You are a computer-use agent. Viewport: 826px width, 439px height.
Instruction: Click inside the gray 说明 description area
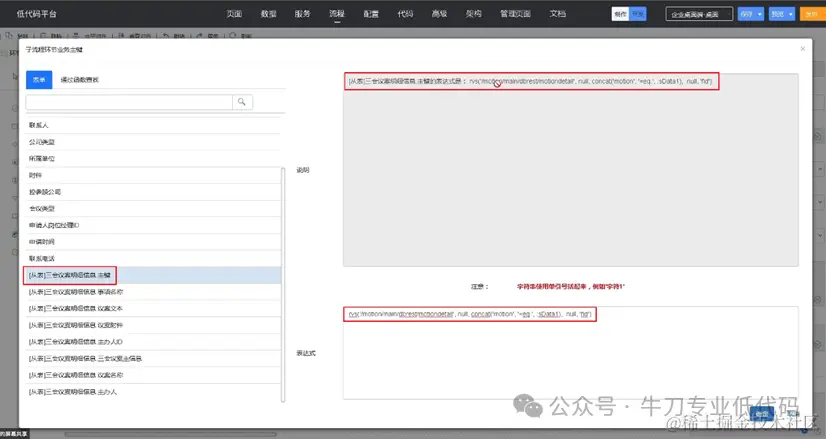[571, 170]
